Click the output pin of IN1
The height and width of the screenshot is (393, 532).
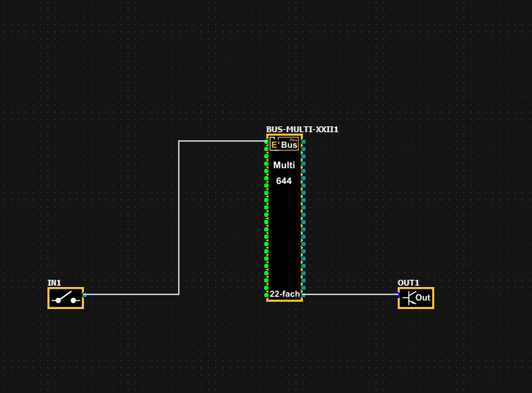click(x=85, y=295)
